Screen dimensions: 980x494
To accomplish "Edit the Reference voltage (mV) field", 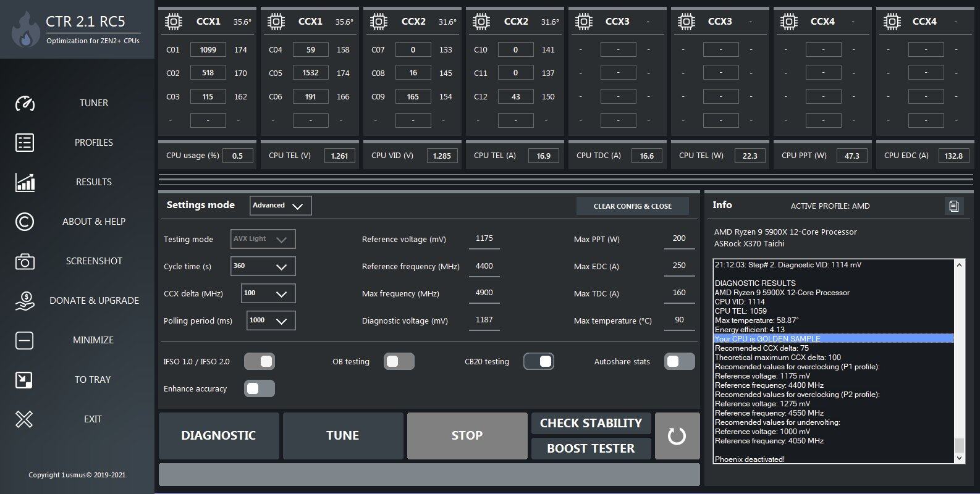I will (x=484, y=239).
